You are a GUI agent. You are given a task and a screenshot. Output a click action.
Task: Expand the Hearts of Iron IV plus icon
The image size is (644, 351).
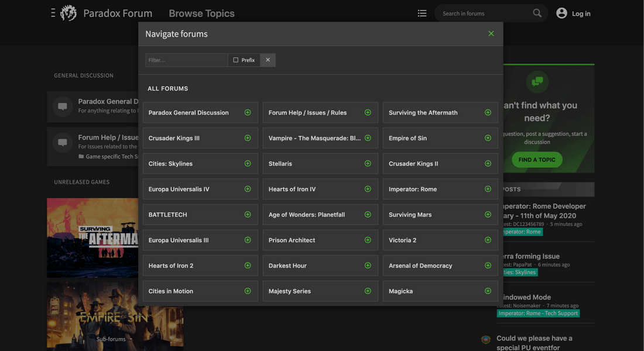[368, 189]
